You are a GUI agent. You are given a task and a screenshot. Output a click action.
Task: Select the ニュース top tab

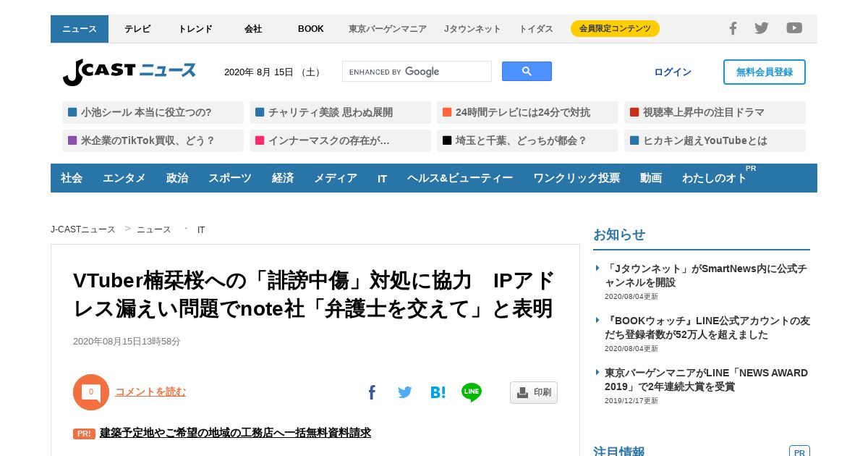tap(80, 29)
